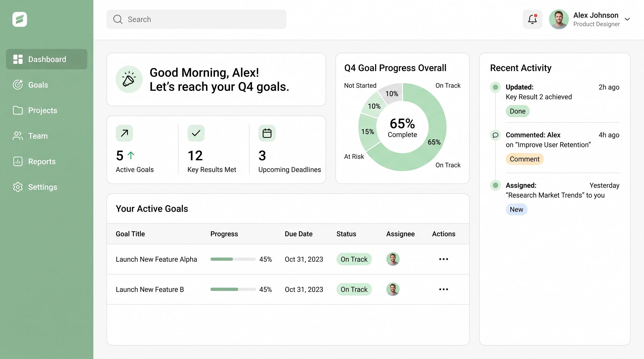Open Launch New Feature B goal
The image size is (644, 359).
point(150,290)
